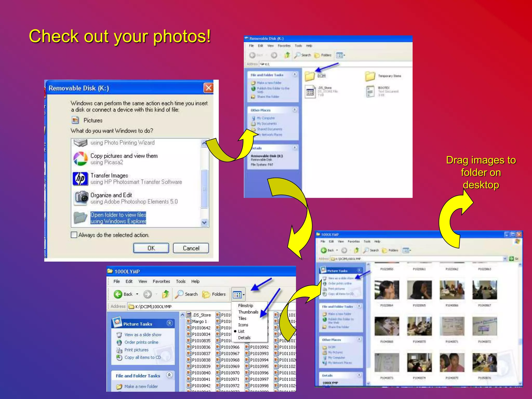Select file P1010992
The height and width of the screenshot is (399, 532).
click(x=257, y=347)
